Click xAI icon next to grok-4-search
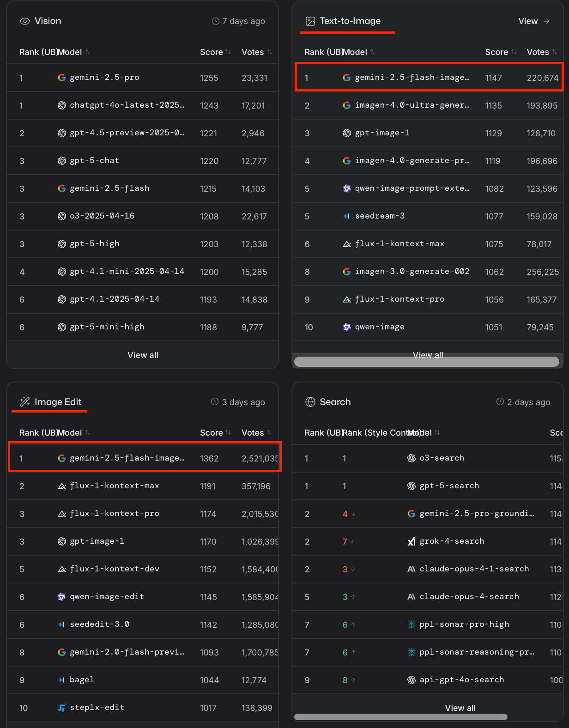Viewport: 569px width, 728px height. (411, 541)
